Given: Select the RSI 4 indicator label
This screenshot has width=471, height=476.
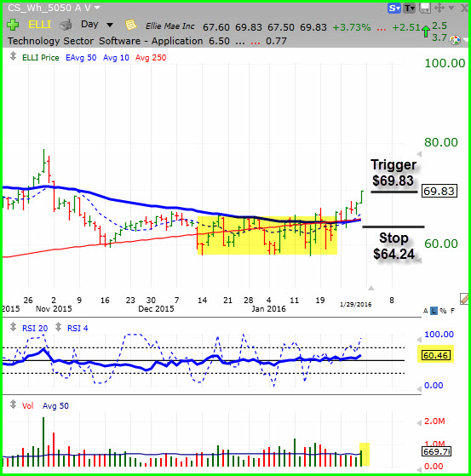Looking at the screenshot, I should [78, 328].
